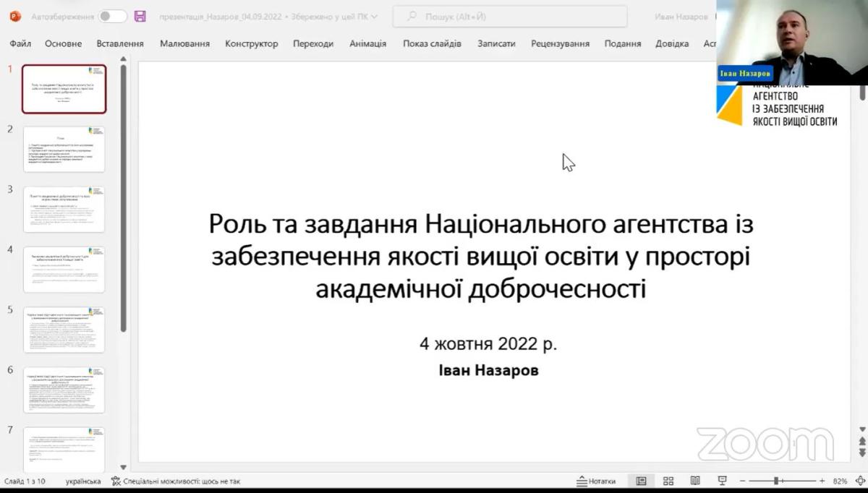Select slide 4 thumbnail
The image size is (868, 493).
pos(64,269)
